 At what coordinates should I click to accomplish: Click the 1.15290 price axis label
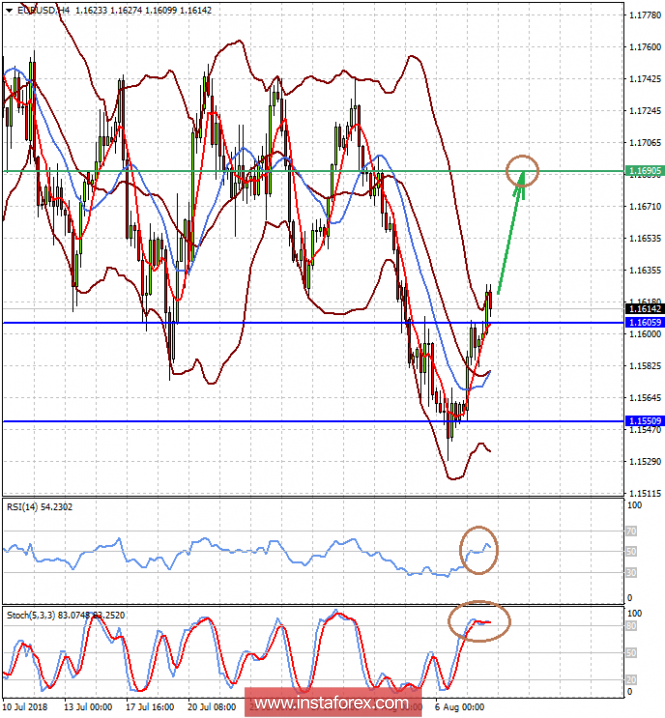(645, 462)
